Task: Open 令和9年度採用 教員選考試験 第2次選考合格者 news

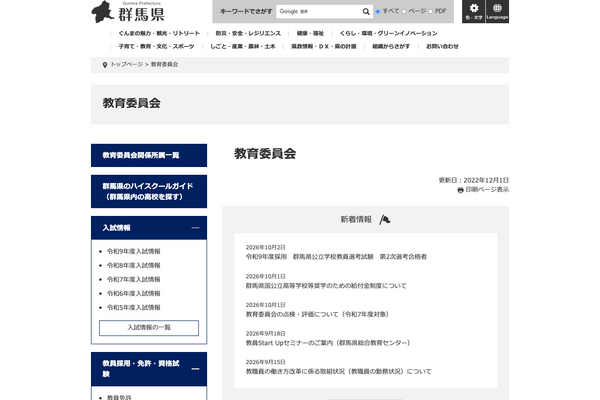Action: coord(336,257)
